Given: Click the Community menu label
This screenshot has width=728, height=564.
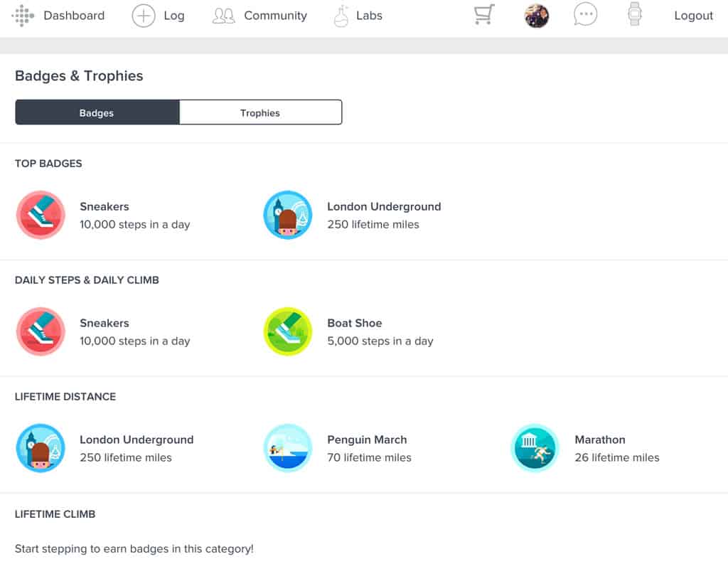Looking at the screenshot, I should (275, 16).
